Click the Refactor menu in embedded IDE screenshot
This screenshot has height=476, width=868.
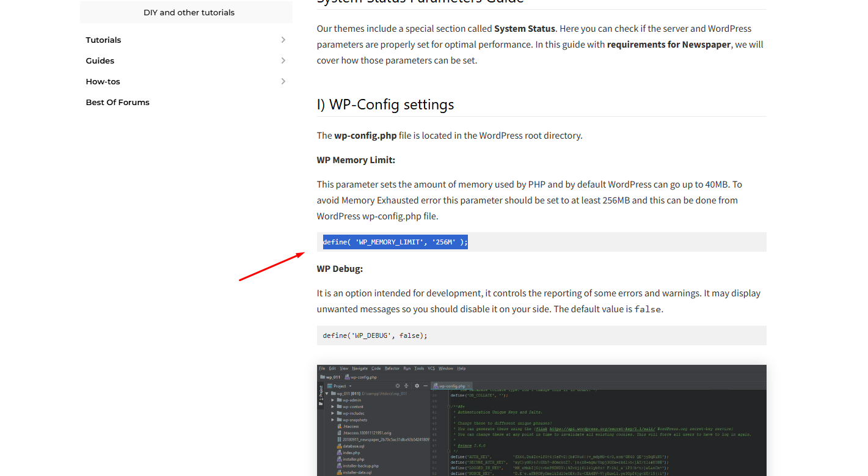click(x=392, y=368)
